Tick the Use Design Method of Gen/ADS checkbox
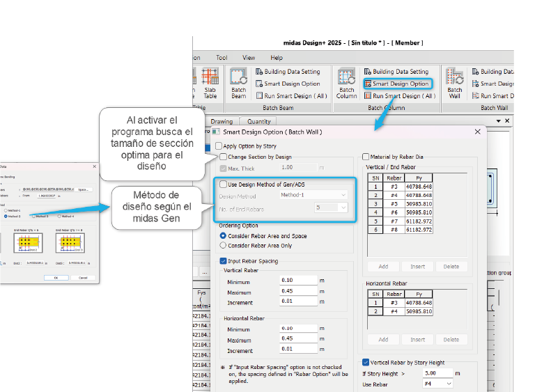 point(224,185)
